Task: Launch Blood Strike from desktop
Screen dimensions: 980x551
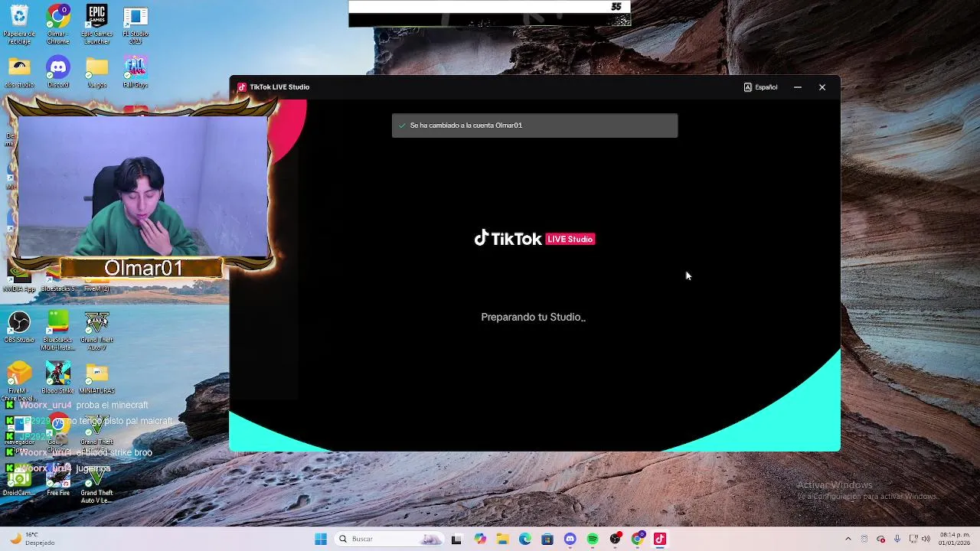Action: (x=58, y=378)
